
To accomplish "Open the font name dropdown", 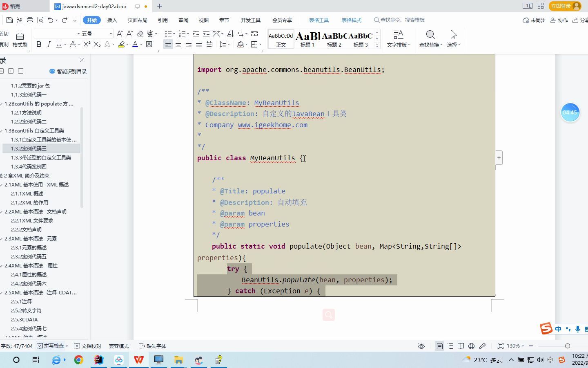I will (x=78, y=34).
